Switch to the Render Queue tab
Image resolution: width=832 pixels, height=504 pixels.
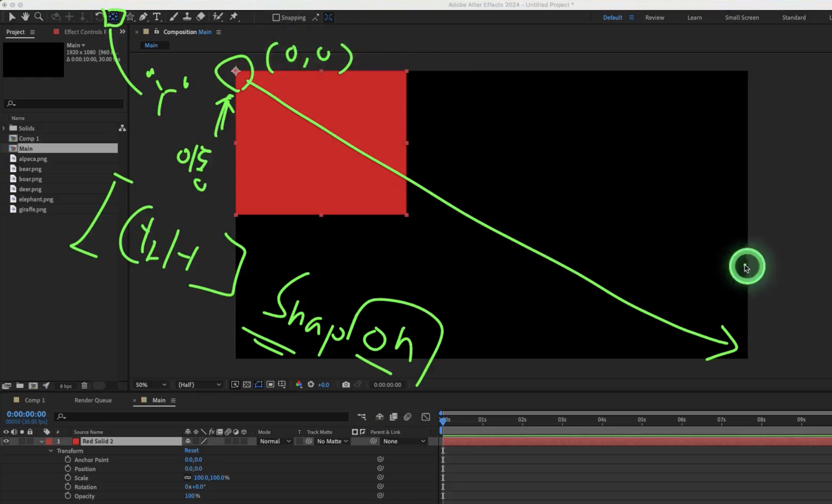pyautogui.click(x=93, y=400)
